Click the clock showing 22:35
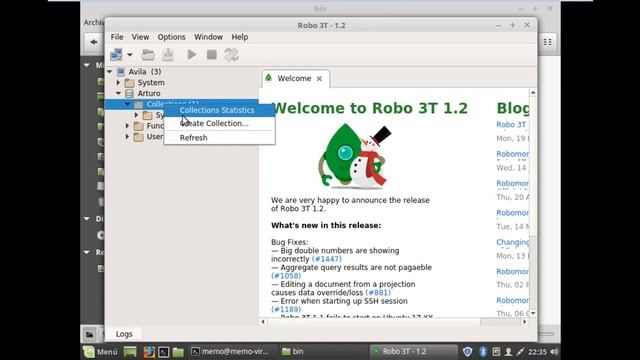This screenshot has height=360, width=640. pyautogui.click(x=537, y=351)
